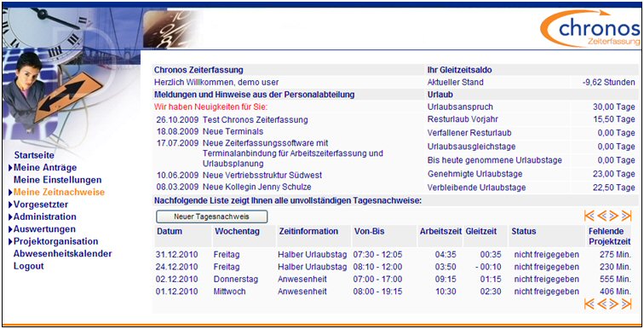Select news item Neue Terminals

click(x=233, y=131)
